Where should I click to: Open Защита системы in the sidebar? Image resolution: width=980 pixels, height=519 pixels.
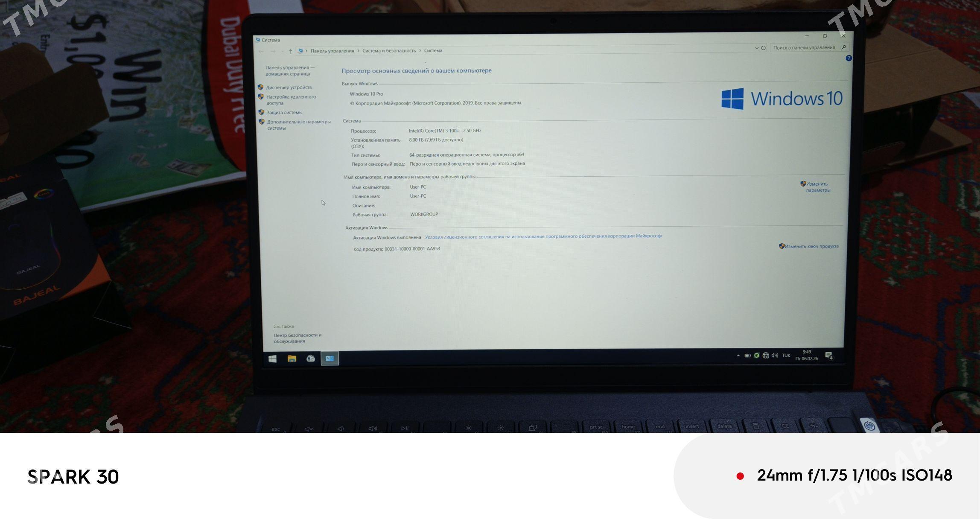(284, 113)
